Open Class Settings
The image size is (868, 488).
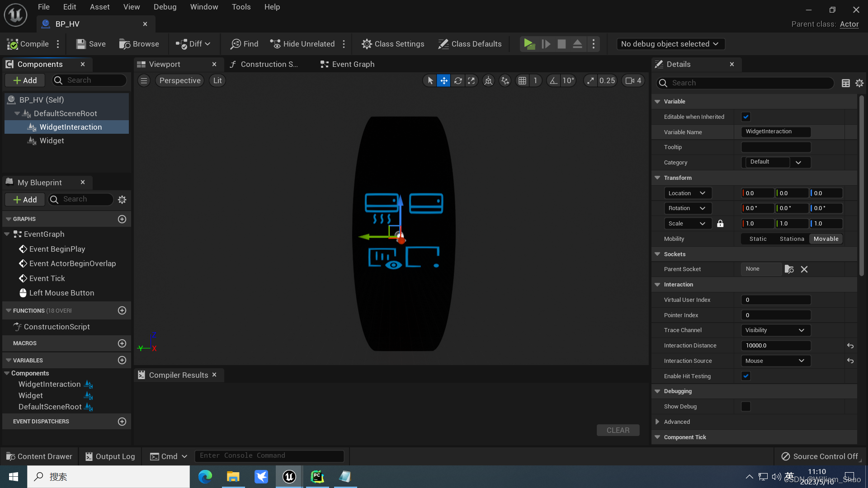point(393,44)
